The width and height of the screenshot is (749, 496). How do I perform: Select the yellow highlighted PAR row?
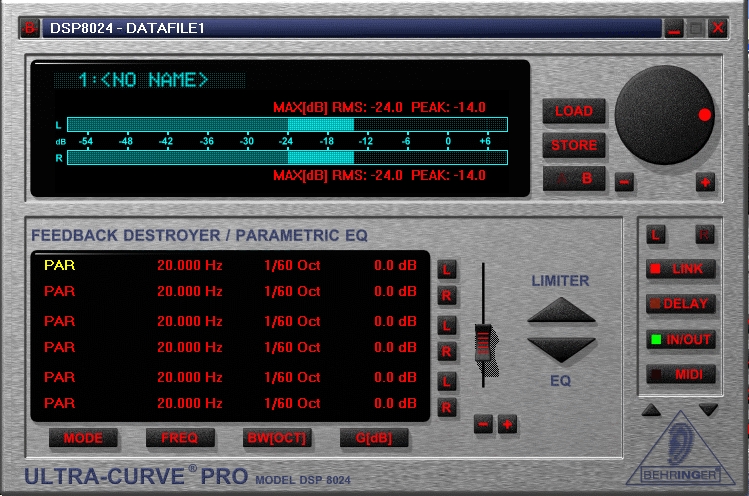point(59,265)
